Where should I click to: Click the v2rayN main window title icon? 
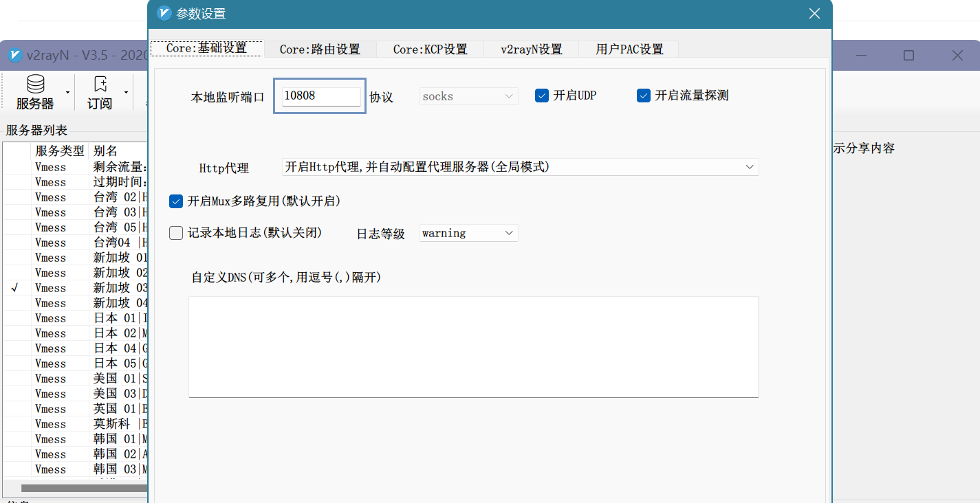[x=14, y=55]
